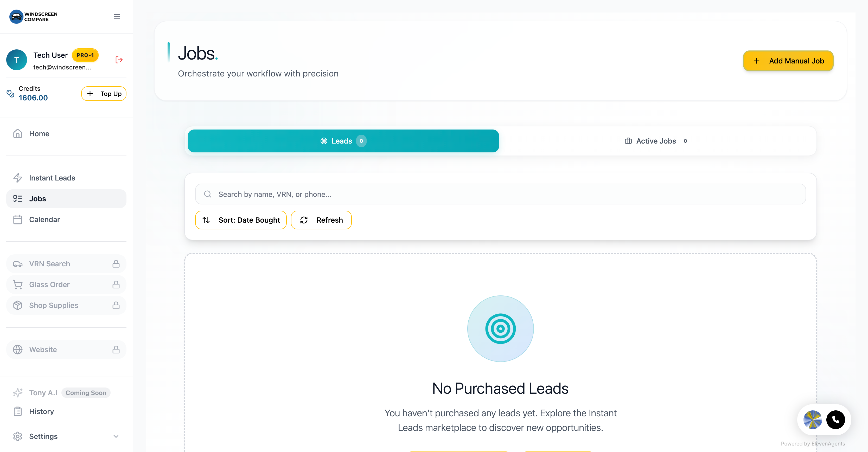
Task: Open the ElevenAgents link
Action: point(828,444)
